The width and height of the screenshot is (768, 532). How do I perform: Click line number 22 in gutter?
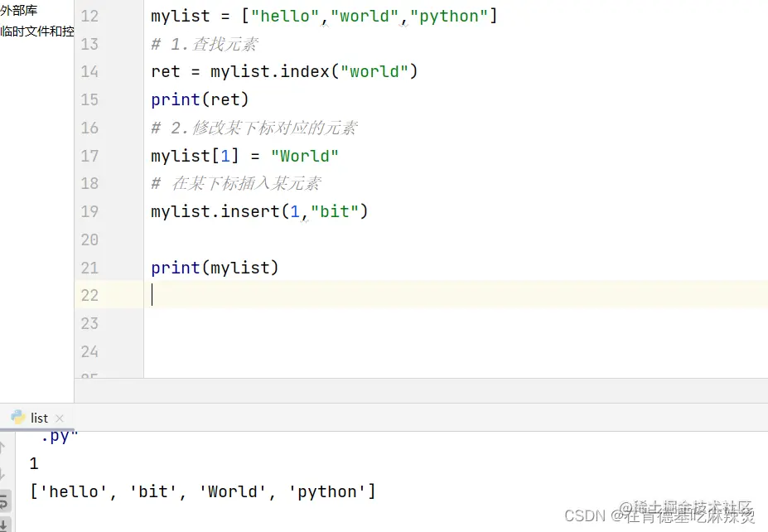[x=89, y=295]
